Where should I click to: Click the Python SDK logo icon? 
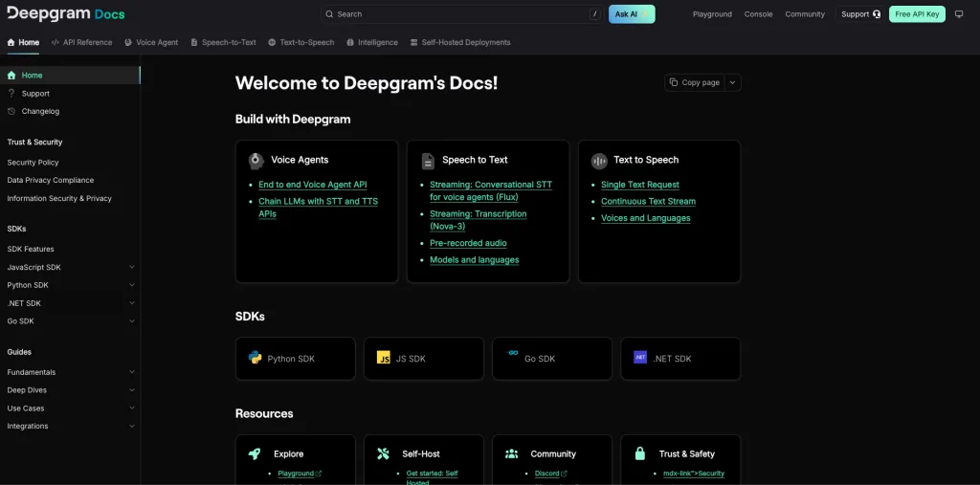[255, 358]
